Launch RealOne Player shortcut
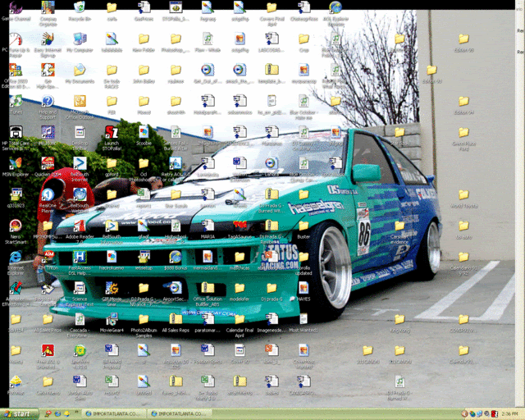 tap(48, 195)
